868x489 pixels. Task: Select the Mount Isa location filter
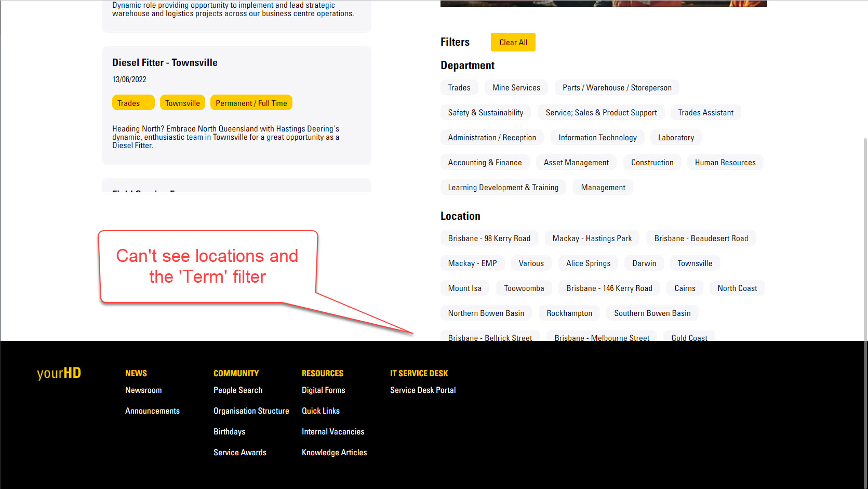click(x=464, y=288)
